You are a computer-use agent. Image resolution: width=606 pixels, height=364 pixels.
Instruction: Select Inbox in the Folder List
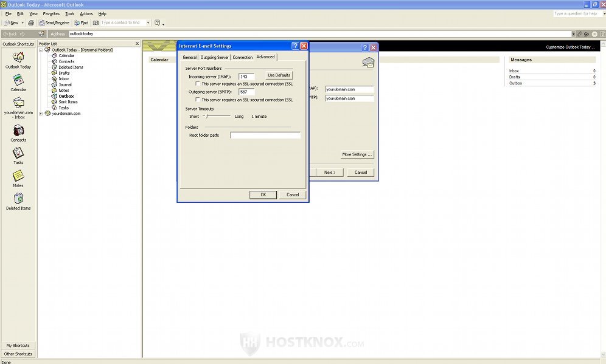point(63,79)
